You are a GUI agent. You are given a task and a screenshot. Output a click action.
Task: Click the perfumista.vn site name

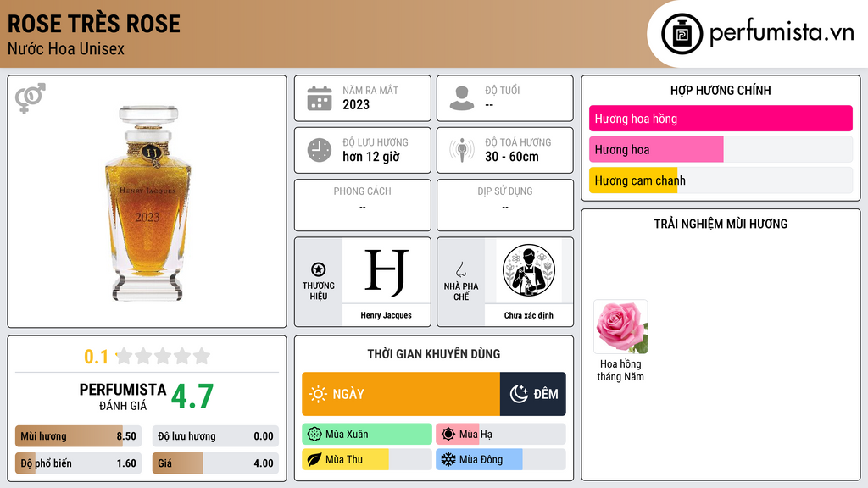(x=782, y=31)
